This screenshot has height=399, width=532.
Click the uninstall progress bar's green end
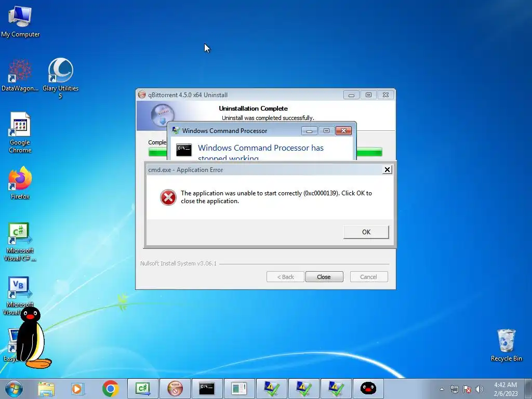tap(369, 152)
